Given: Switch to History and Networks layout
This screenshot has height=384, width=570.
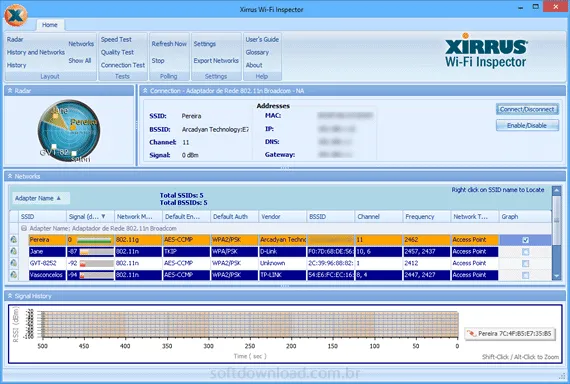Looking at the screenshot, I should pos(36,52).
